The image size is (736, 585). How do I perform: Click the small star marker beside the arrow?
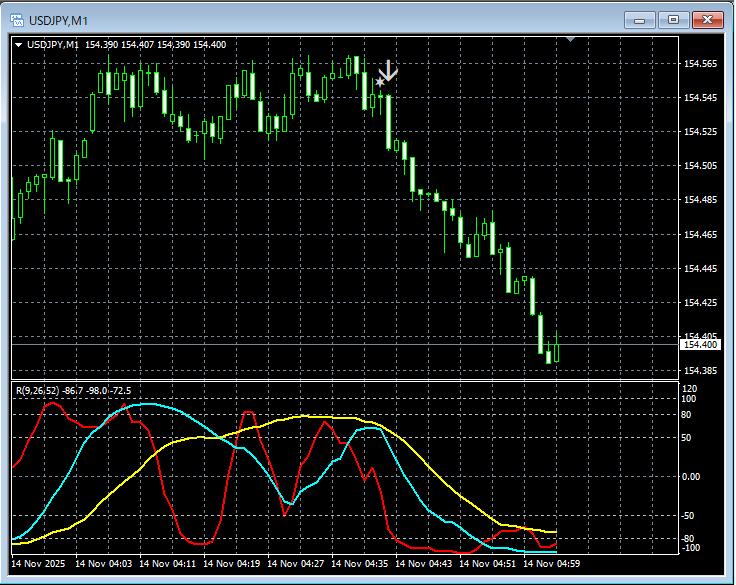point(379,82)
